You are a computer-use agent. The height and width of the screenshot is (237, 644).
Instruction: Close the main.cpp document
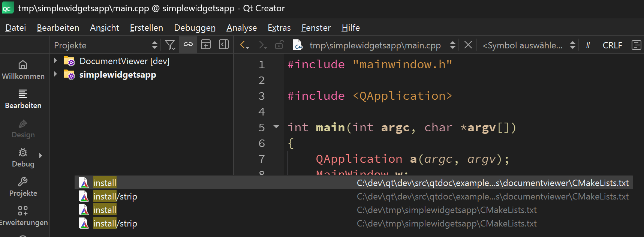[x=468, y=45]
